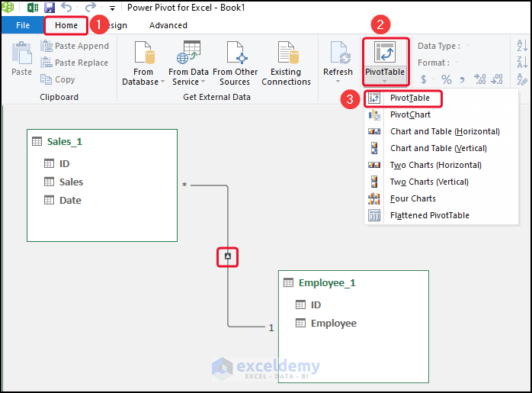The width and height of the screenshot is (532, 393).
Task: Apply currency format dollar icon
Action: 424,79
